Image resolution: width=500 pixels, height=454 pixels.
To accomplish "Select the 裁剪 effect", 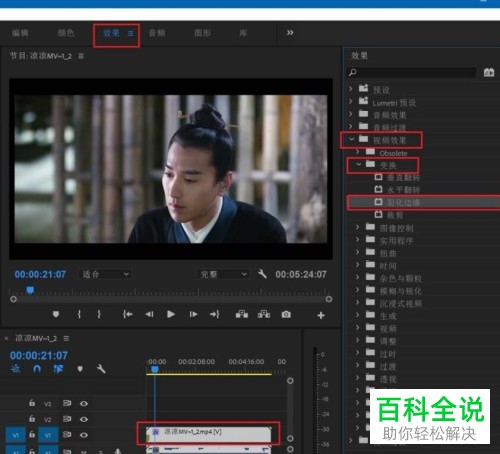I will click(x=395, y=215).
